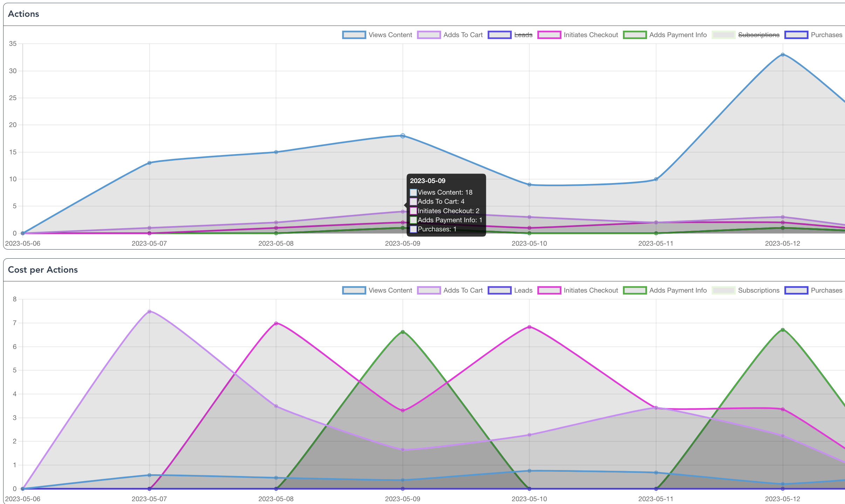Click Views Content point on 2023-05-07 upper chart
845x504 pixels.
click(150, 163)
